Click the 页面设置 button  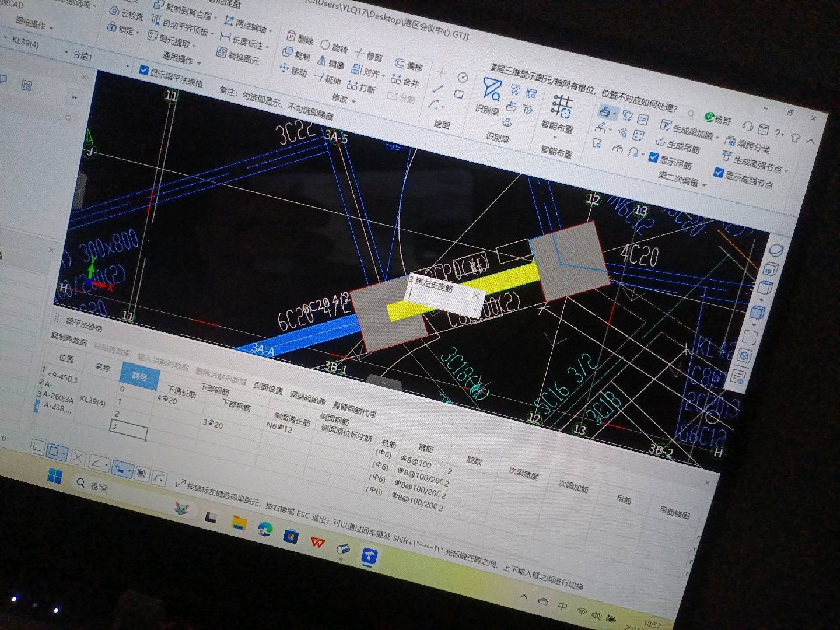coord(268,389)
